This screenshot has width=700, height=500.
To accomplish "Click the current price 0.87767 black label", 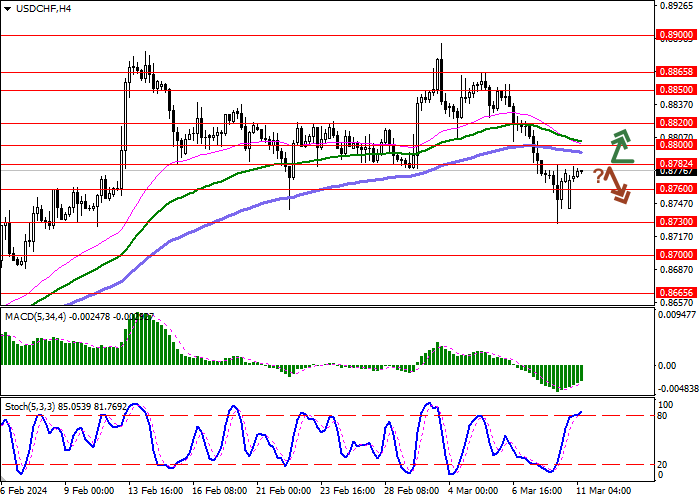I will [677, 172].
